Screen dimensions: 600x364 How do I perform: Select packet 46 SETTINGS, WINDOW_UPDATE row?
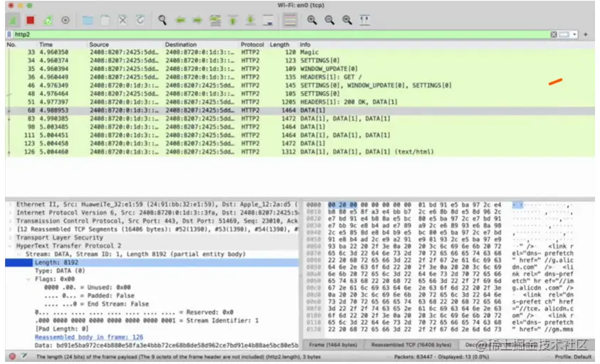pyautogui.click(x=300, y=85)
